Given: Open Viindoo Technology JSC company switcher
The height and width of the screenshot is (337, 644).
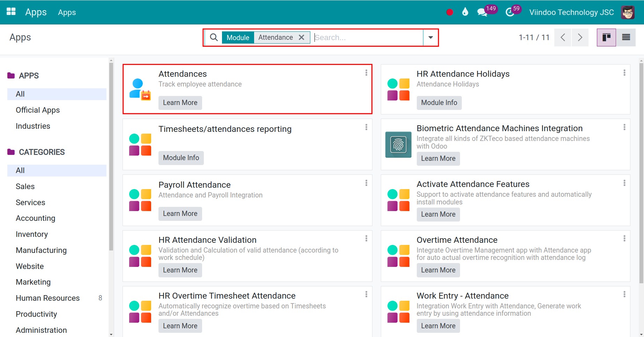Looking at the screenshot, I should pos(571,12).
